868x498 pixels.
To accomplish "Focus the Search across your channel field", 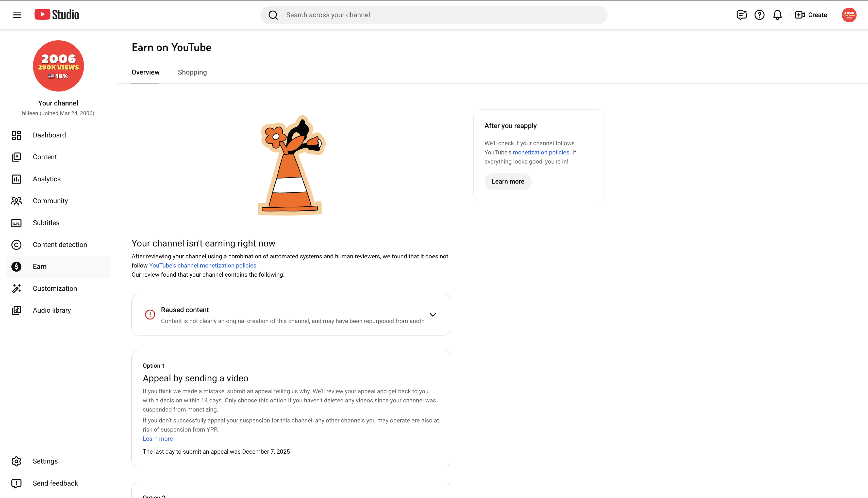I will point(434,15).
